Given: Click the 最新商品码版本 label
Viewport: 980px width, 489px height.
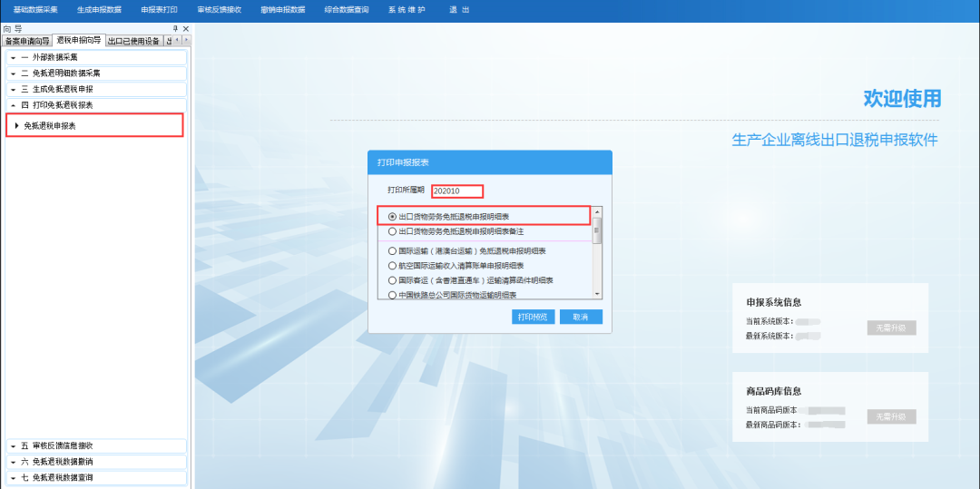Looking at the screenshot, I should pos(773,425).
